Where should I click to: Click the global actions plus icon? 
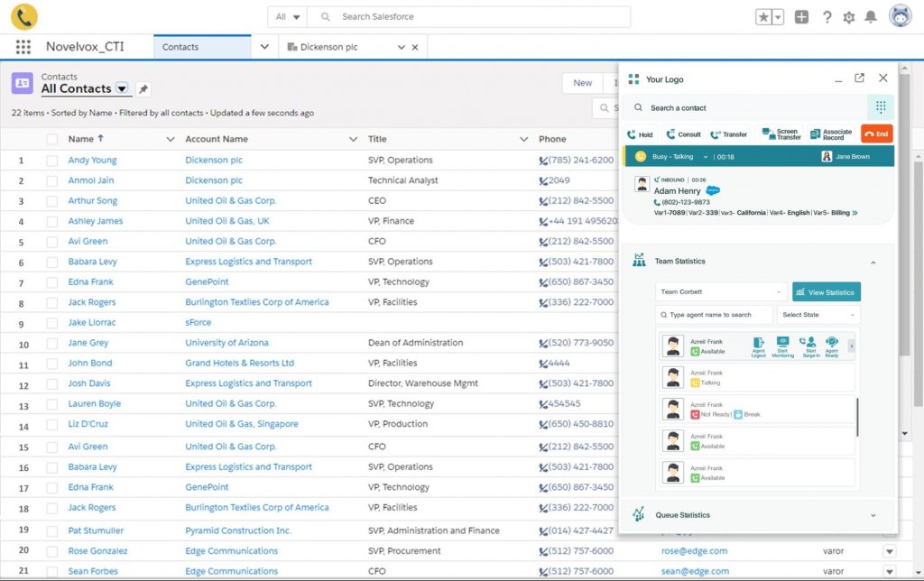pos(801,17)
